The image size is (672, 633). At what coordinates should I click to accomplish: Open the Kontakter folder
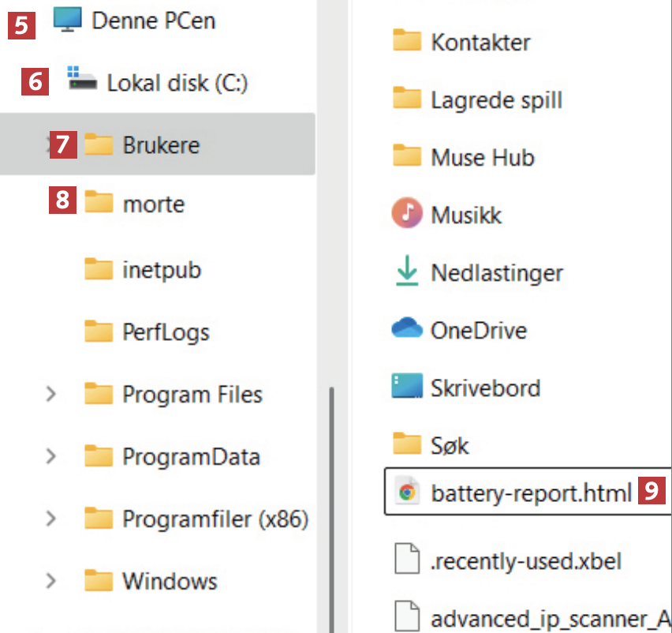pyautogui.click(x=480, y=42)
